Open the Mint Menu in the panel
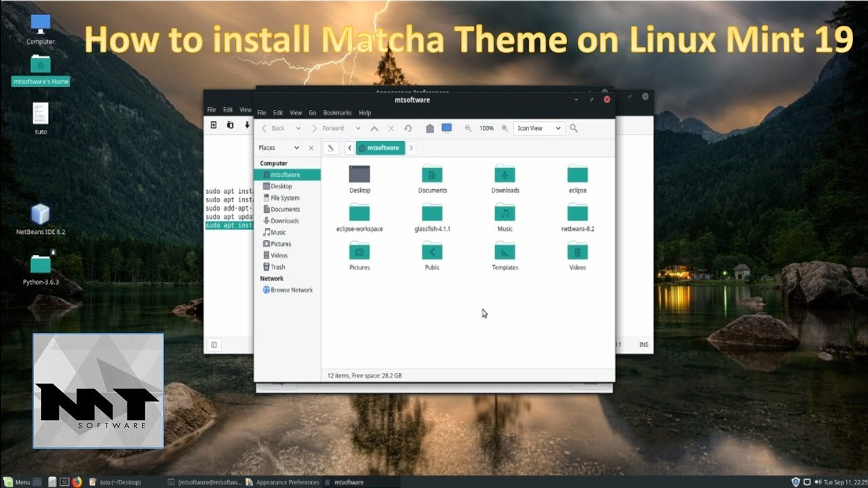The height and width of the screenshot is (488, 868). click(x=16, y=482)
